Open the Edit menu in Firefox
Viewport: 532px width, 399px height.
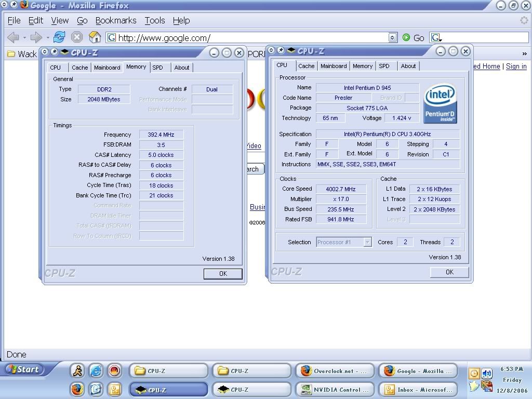coord(36,21)
